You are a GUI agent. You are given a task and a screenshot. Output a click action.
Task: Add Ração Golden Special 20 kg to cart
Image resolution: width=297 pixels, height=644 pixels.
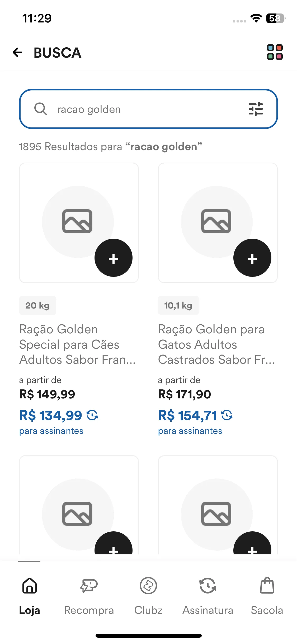pos(114,258)
